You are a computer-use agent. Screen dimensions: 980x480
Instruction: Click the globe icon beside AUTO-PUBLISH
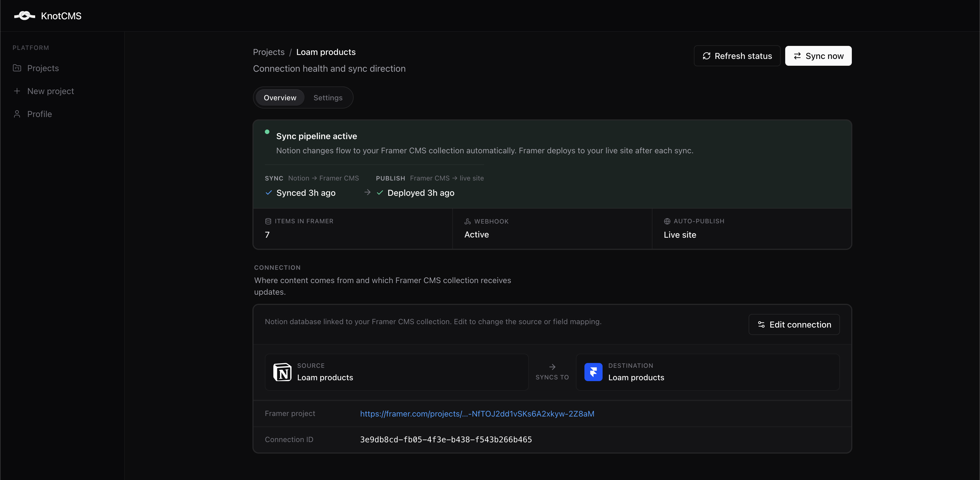tap(667, 221)
